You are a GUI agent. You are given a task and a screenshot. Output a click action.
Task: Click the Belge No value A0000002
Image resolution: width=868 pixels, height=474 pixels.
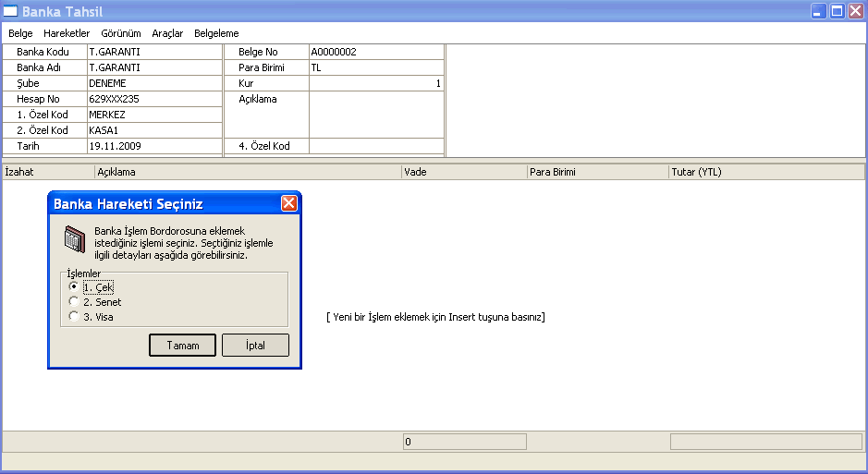click(x=376, y=52)
